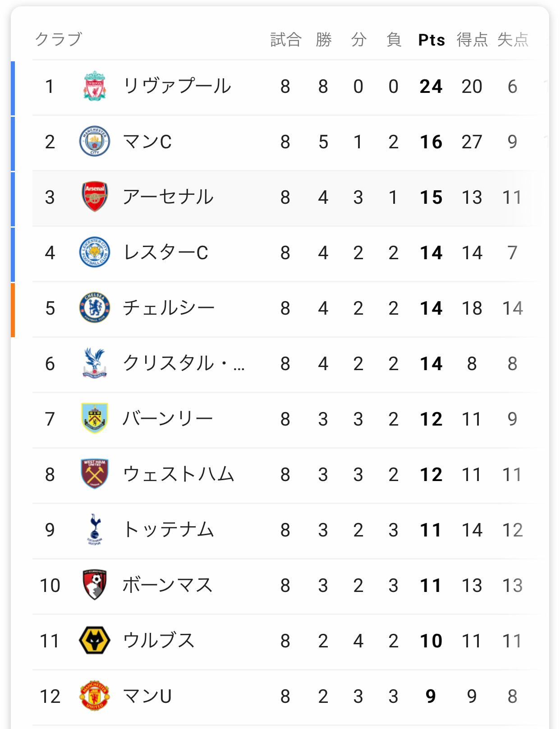Click the Crystal Palace eagle crest
This screenshot has height=729, width=560.
pos(95,363)
